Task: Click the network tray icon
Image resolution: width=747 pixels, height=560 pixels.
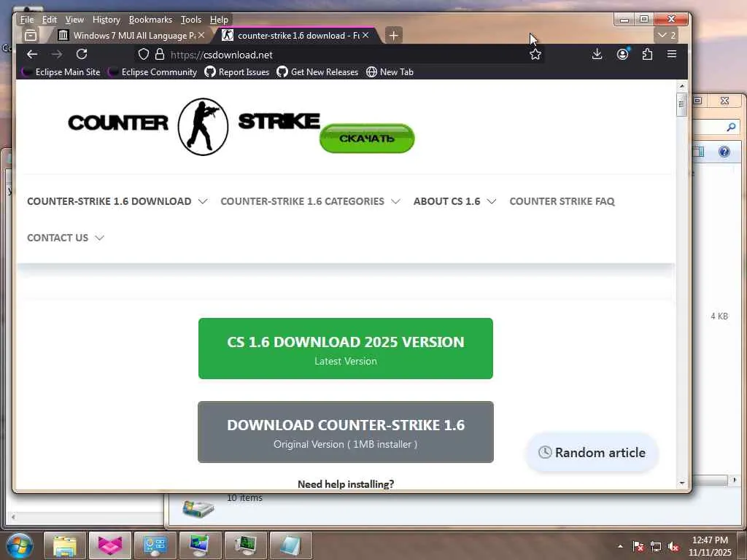Action: coord(656,547)
